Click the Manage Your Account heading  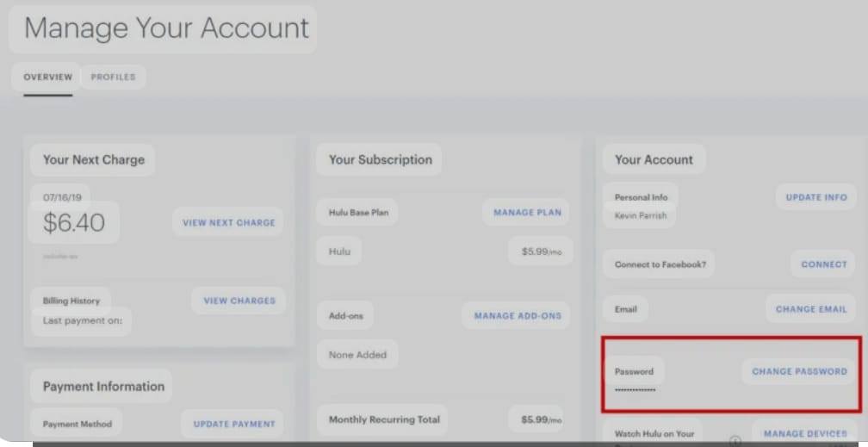(x=166, y=28)
